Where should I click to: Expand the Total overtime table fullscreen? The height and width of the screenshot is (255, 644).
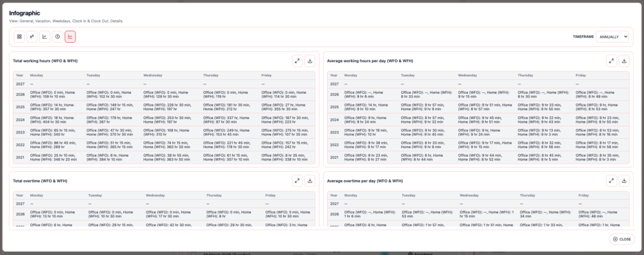coord(297,181)
